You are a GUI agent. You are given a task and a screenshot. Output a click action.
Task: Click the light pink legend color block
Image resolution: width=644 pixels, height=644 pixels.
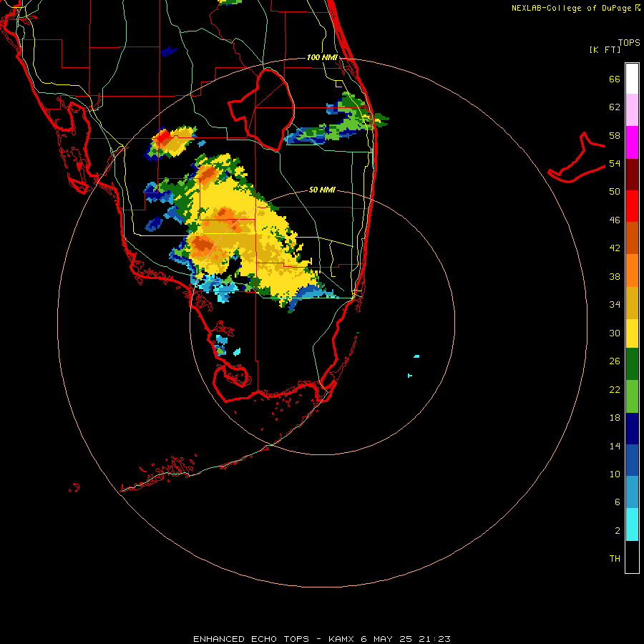pos(632,109)
